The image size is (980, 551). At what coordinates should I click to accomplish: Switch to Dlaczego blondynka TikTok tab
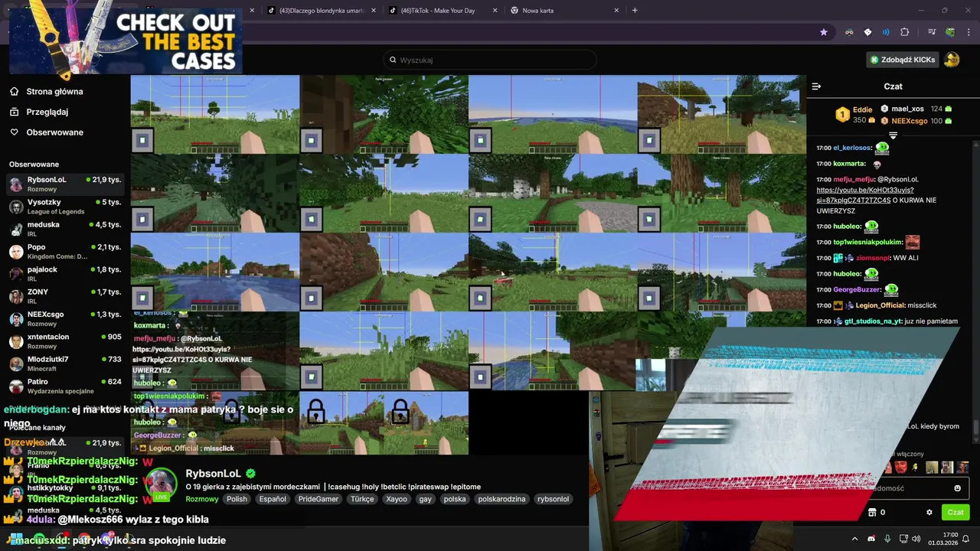tap(320, 11)
